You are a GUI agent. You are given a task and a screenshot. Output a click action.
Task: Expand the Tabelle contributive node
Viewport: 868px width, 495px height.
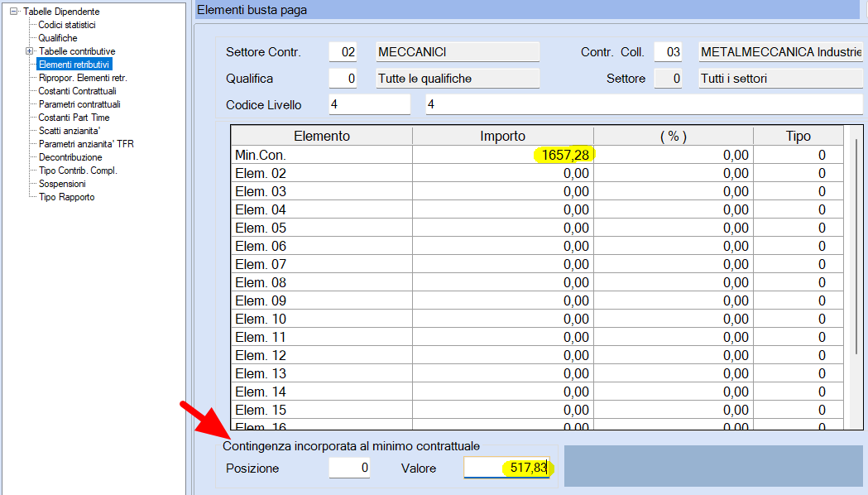29,51
